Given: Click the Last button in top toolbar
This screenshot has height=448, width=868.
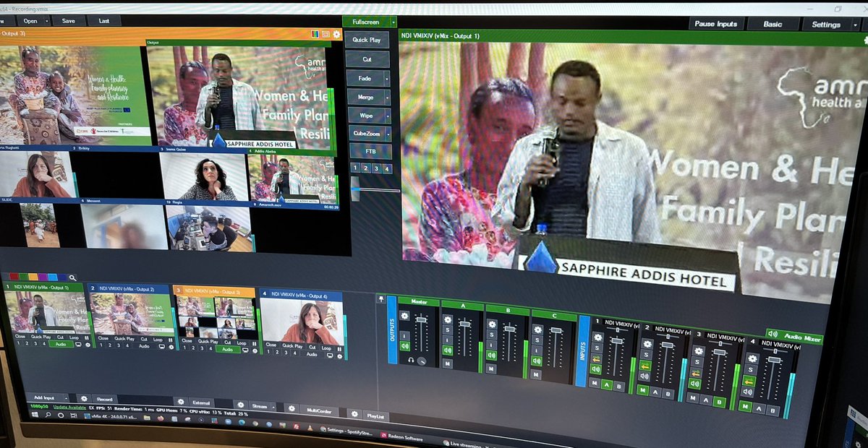Looking at the screenshot, I should click(x=104, y=21).
